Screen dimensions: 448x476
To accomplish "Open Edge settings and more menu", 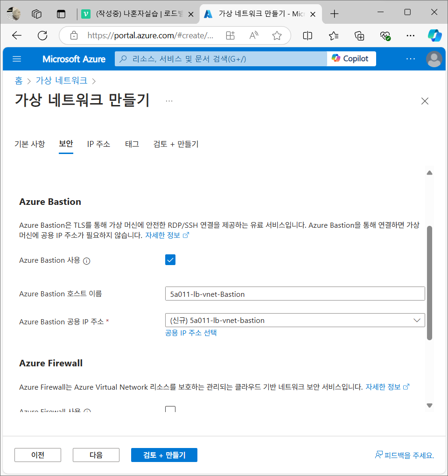I will pyautogui.click(x=410, y=36).
